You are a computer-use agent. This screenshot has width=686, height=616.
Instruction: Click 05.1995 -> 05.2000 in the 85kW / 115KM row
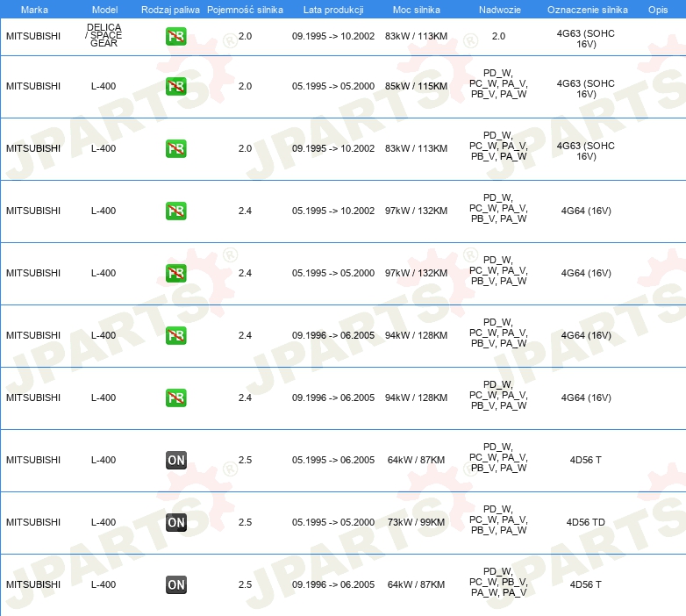coord(333,86)
